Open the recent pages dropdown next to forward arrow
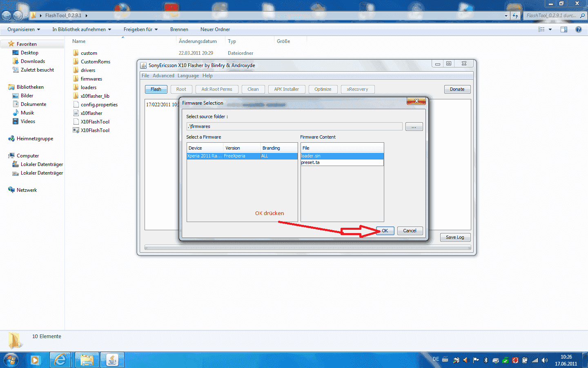The width and height of the screenshot is (588, 368). tap(26, 16)
